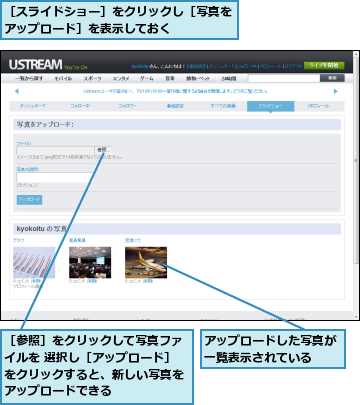Open the bar graph photo thumbnail

[x=34, y=263]
